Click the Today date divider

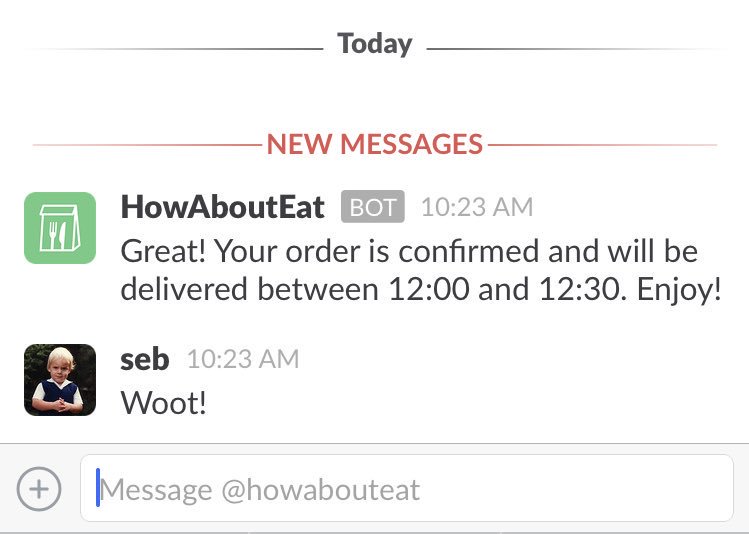pos(374,44)
